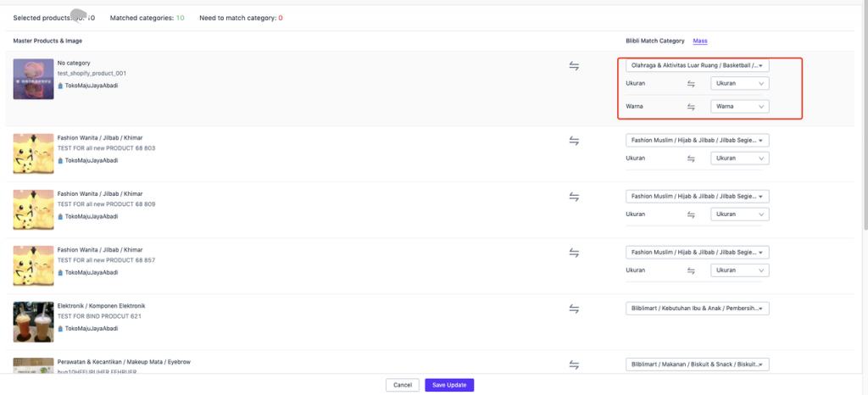Image resolution: width=868 pixels, height=395 pixels.
Task: Click the Ukuran swap arrows for PRODUCT 68 803
Action: [x=691, y=159]
